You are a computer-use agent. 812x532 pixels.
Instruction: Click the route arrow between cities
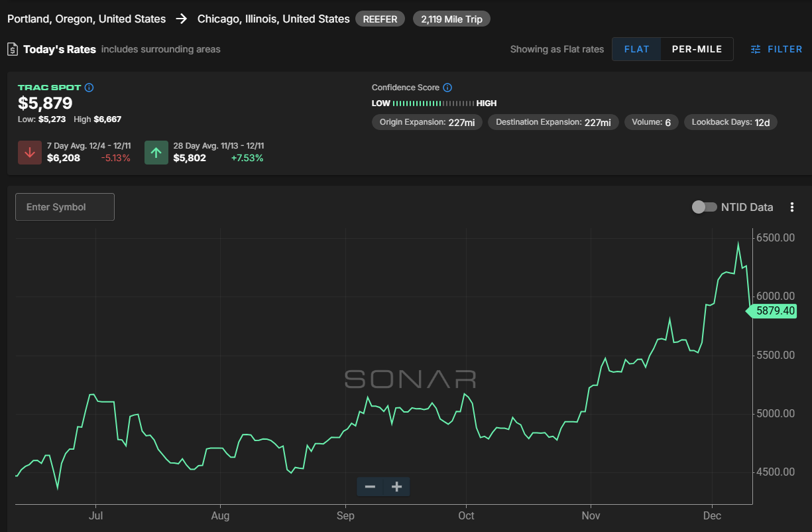[x=182, y=19]
